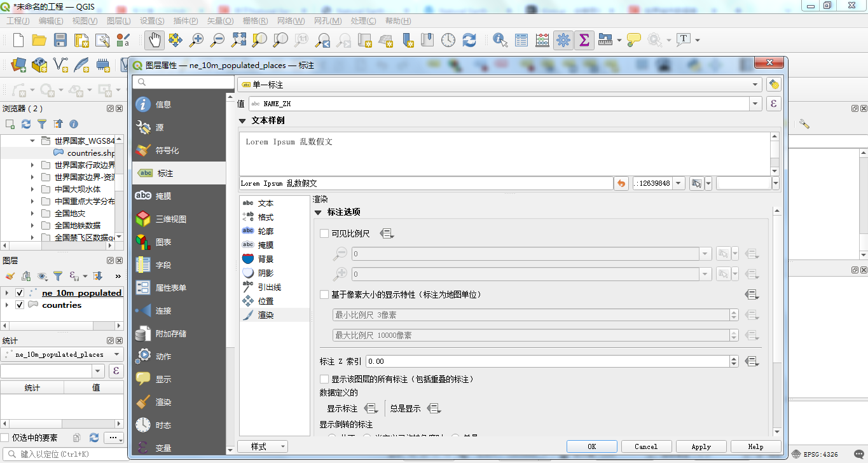This screenshot has width=868, height=463.
Task: Open the 栅格(R) menu
Action: [x=255, y=20]
